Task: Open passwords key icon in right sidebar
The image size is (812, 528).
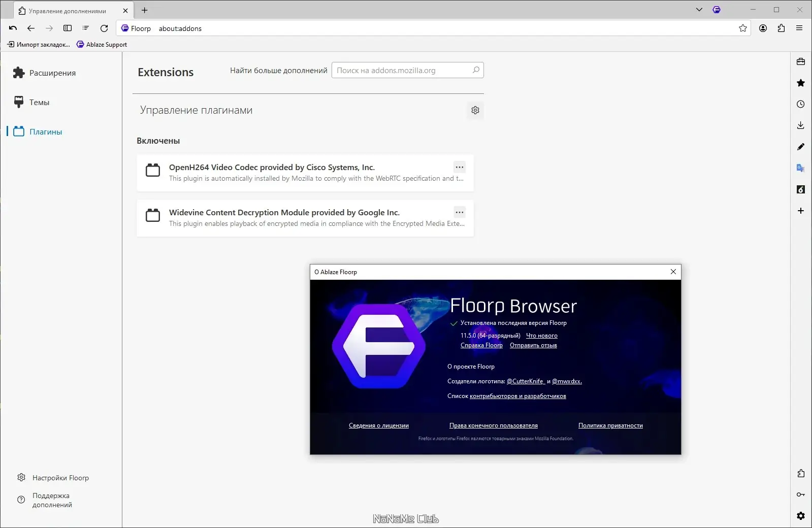Action: [801, 494]
